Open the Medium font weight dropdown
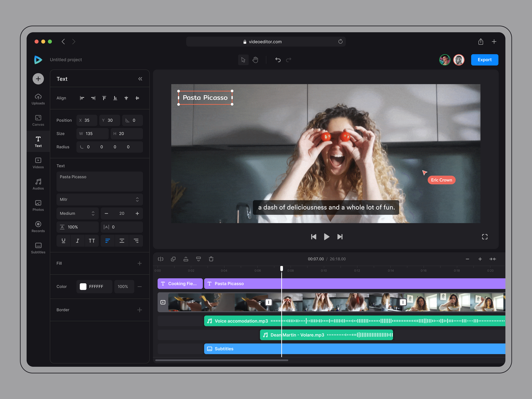This screenshot has width=532, height=399. pyautogui.click(x=77, y=213)
